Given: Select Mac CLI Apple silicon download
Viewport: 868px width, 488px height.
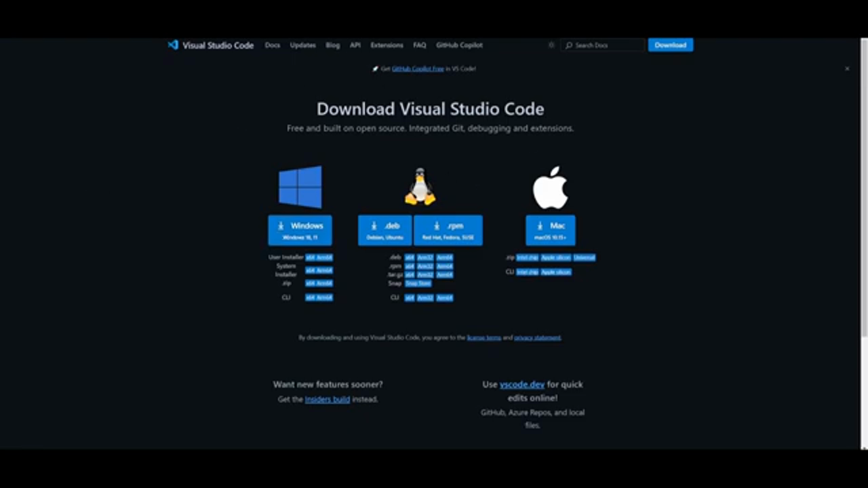Looking at the screenshot, I should coord(556,272).
